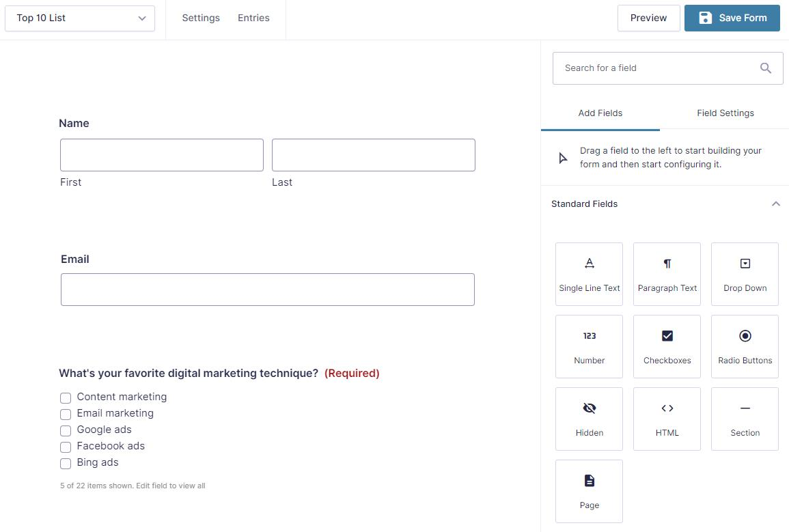Image resolution: width=789 pixels, height=532 pixels.
Task: Enable the Bing ads checkbox
Action: click(x=66, y=464)
